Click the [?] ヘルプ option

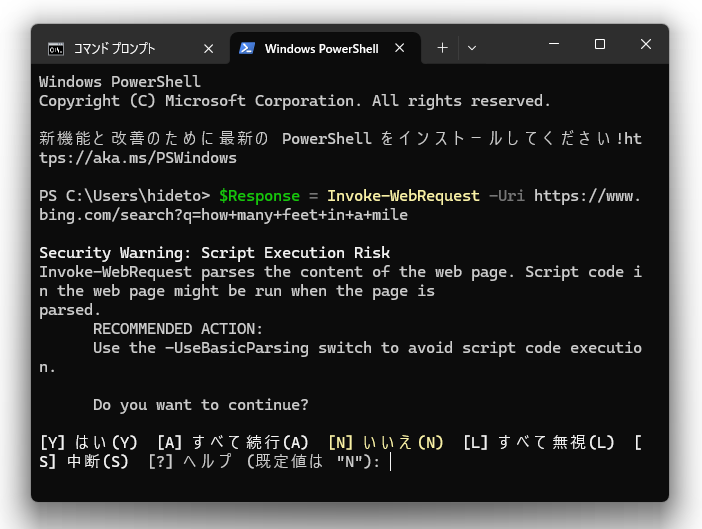point(190,461)
